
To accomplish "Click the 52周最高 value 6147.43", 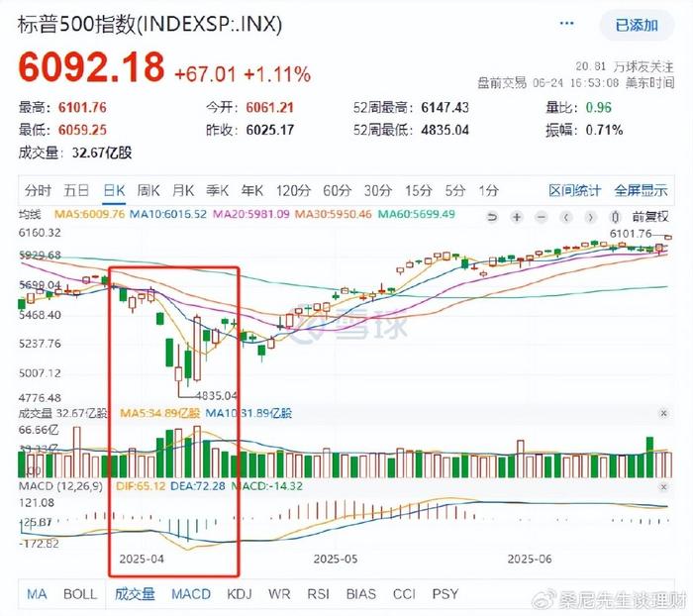I will pyautogui.click(x=445, y=108).
